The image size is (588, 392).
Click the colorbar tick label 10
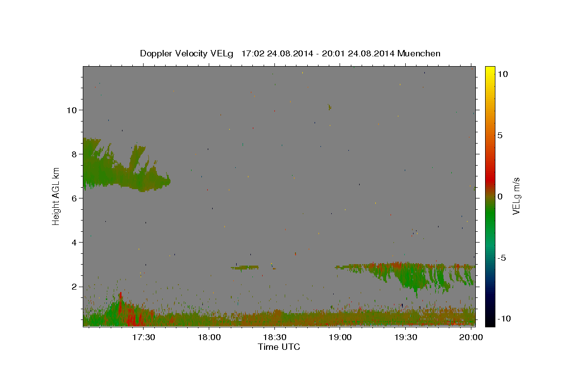[x=502, y=74]
